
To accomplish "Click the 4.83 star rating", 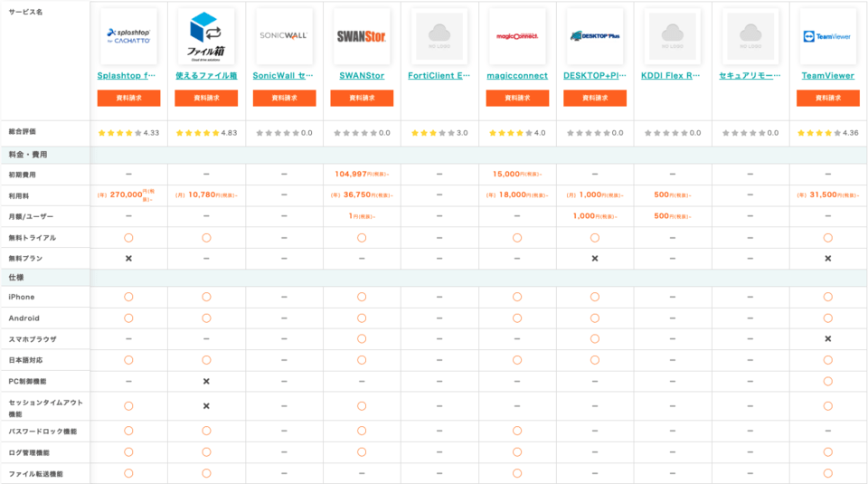I will (x=206, y=133).
